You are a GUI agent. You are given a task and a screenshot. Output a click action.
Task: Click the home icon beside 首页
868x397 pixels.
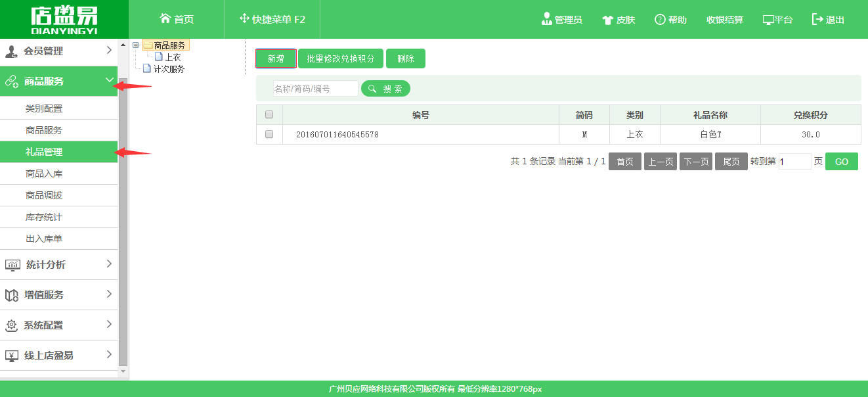[165, 18]
